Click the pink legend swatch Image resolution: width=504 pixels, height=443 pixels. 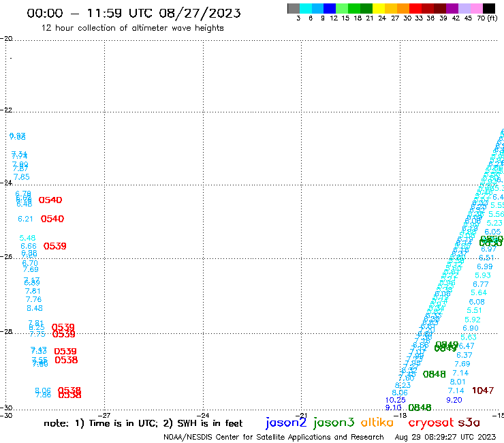tap(476, 8)
